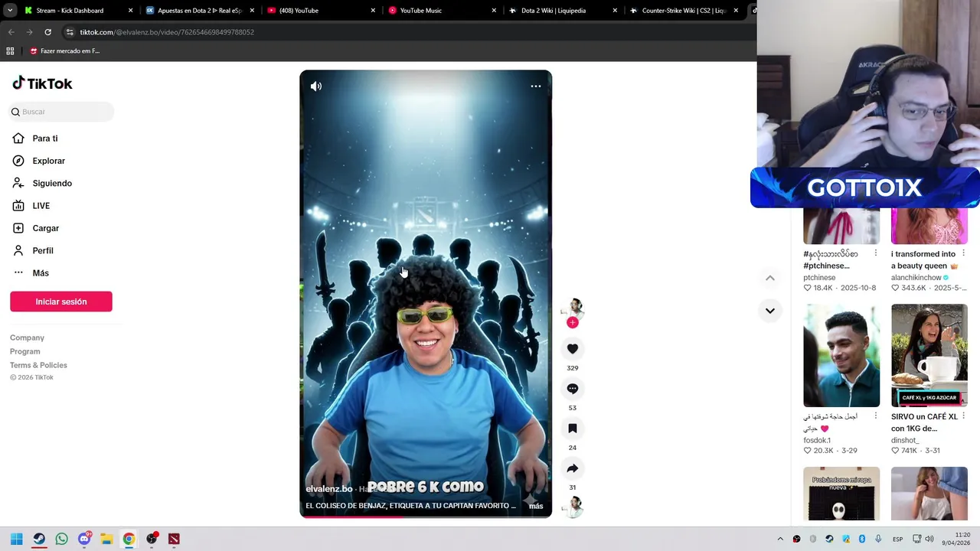Open Fazer mercado em F... bookmark

[64, 51]
